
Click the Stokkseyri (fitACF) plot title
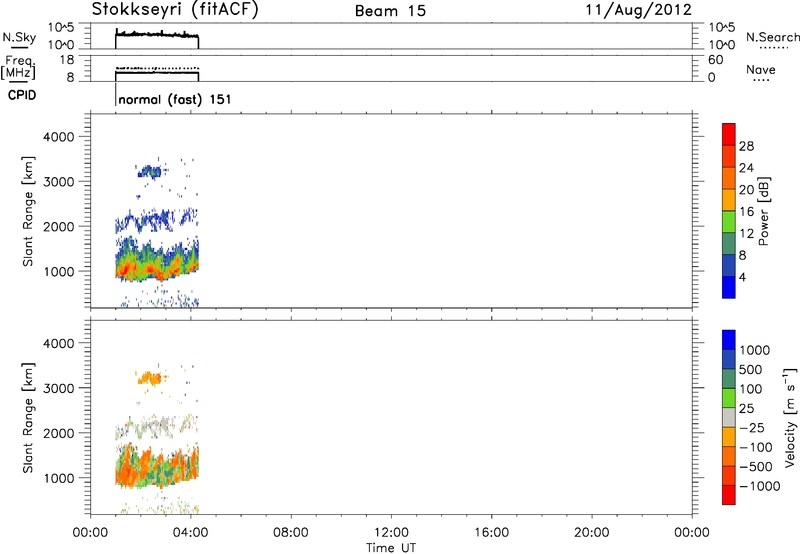(x=175, y=10)
